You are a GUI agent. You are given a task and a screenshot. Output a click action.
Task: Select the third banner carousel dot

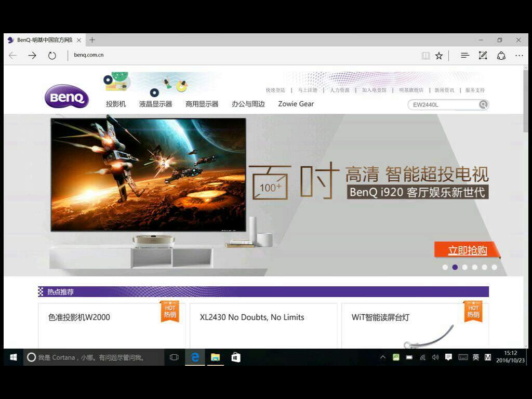coord(465,268)
